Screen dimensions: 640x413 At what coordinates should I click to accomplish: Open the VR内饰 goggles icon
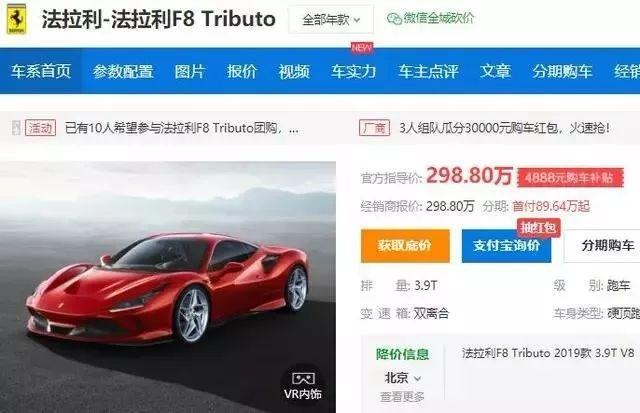pyautogui.click(x=303, y=379)
